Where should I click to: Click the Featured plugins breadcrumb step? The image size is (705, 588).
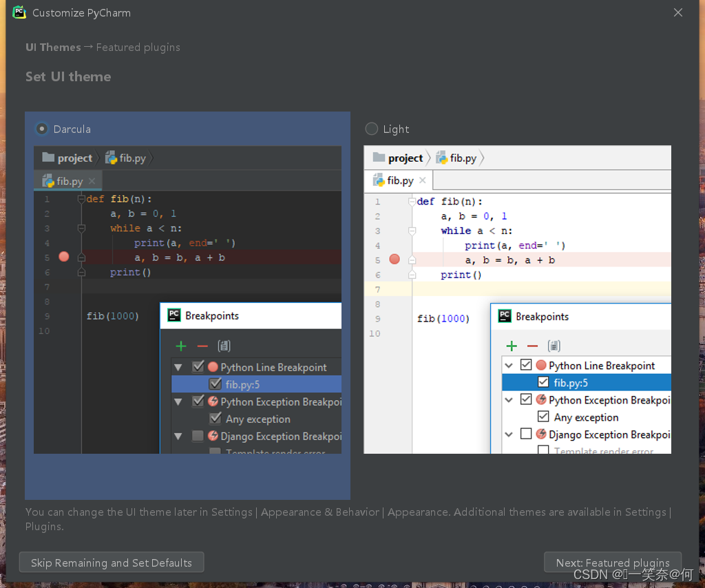tap(138, 48)
